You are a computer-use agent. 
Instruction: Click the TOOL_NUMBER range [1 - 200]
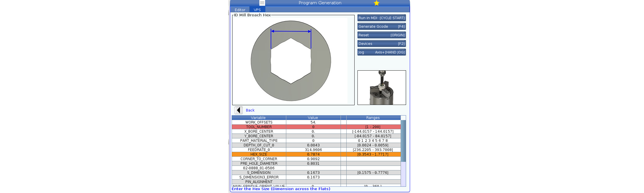(x=373, y=127)
